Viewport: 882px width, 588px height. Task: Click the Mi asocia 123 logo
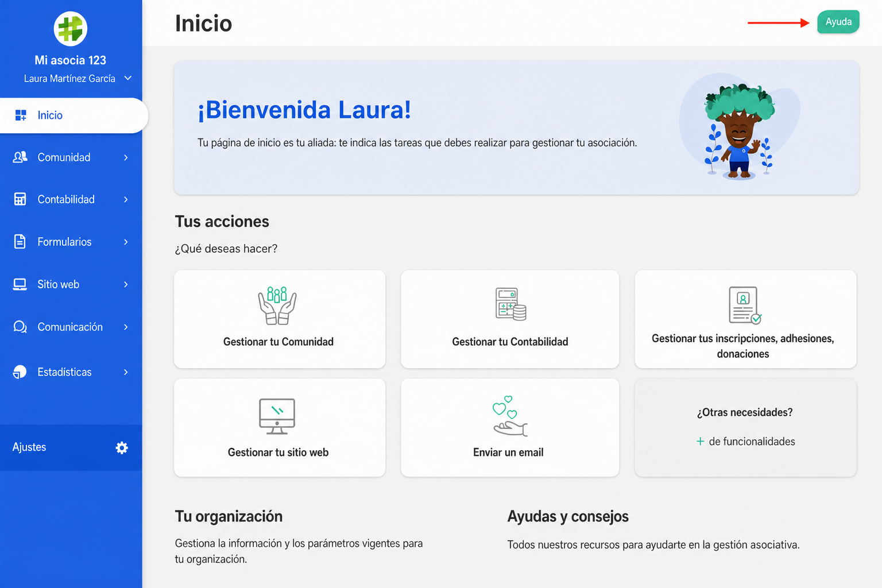coord(70,29)
